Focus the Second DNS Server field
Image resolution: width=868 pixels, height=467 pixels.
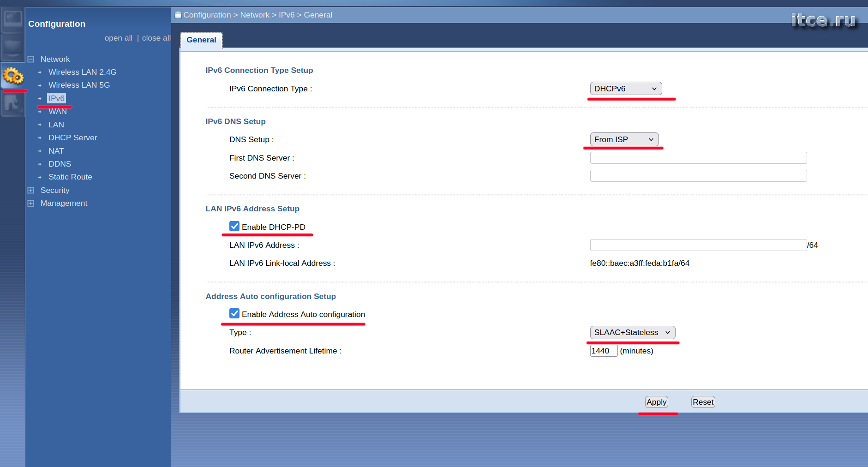tap(698, 176)
